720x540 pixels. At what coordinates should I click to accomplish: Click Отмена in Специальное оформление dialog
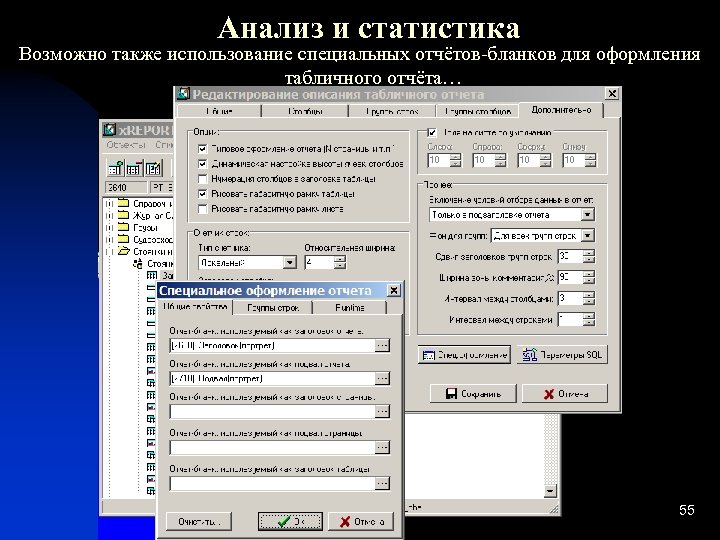[x=361, y=522]
